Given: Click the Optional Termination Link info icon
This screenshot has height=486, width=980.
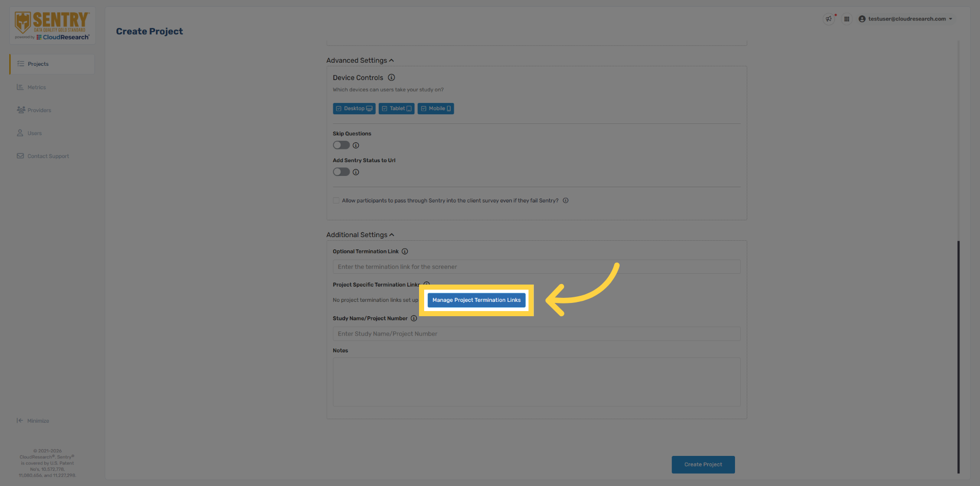Looking at the screenshot, I should click(x=405, y=251).
